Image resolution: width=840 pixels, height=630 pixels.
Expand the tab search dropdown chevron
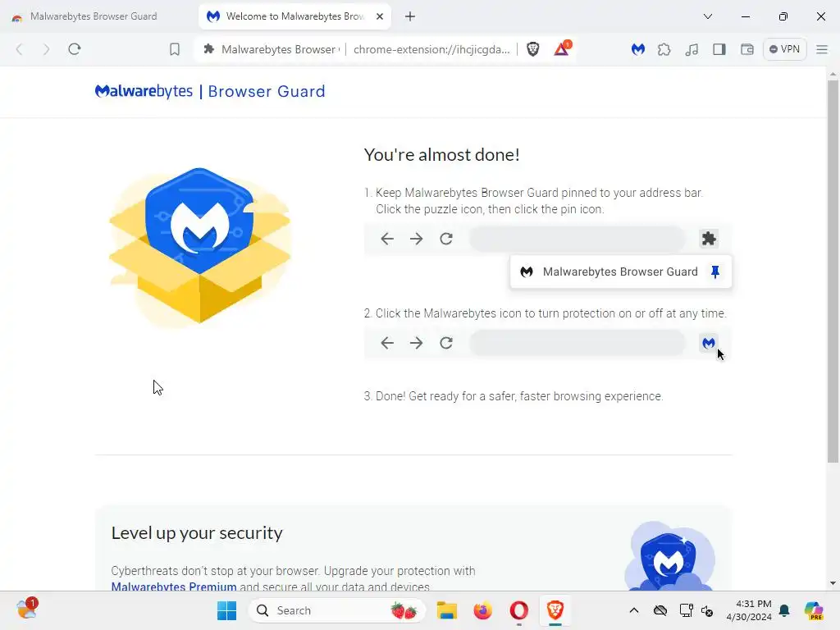click(x=708, y=16)
